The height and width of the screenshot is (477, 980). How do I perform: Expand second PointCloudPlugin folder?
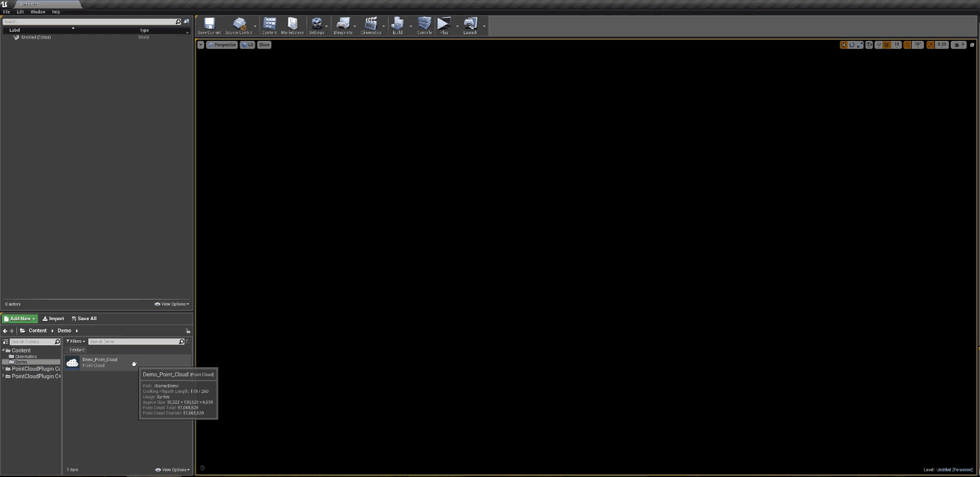pyautogui.click(x=3, y=376)
